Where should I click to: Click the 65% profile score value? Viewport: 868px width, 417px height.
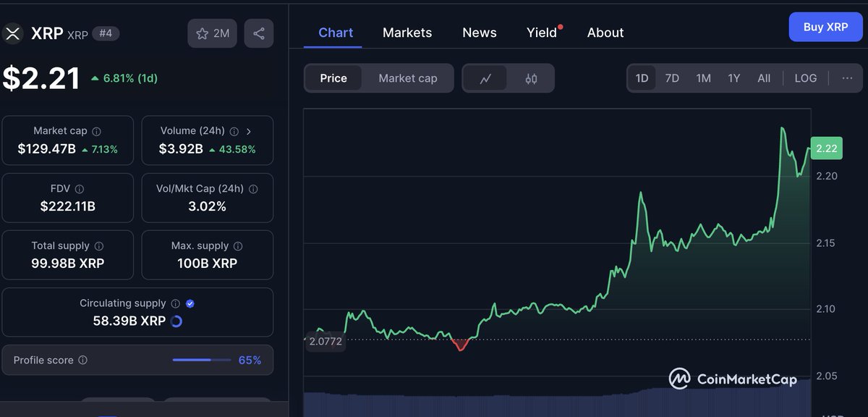pyautogui.click(x=250, y=360)
